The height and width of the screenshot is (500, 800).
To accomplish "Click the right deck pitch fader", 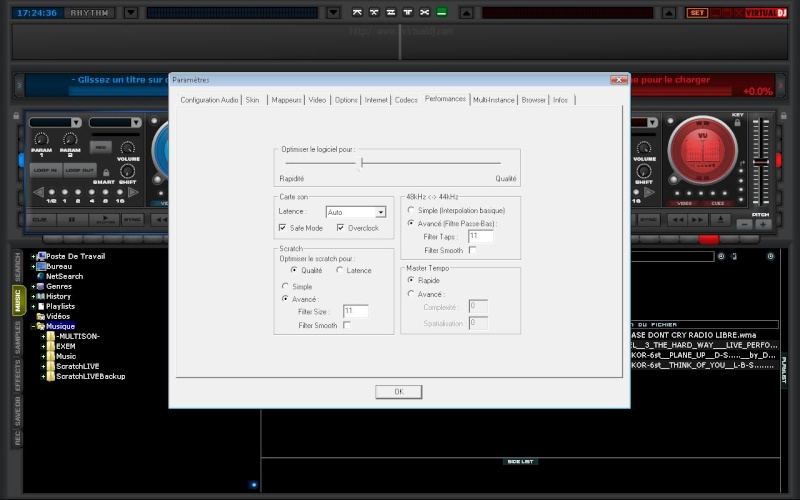I will click(761, 162).
